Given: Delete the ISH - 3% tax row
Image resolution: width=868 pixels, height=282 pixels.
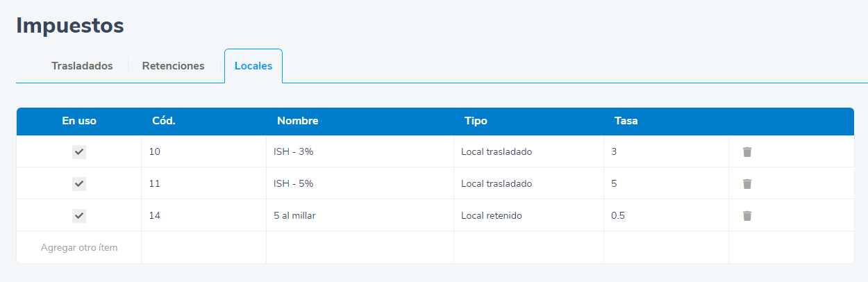Looking at the screenshot, I should coord(747,151).
